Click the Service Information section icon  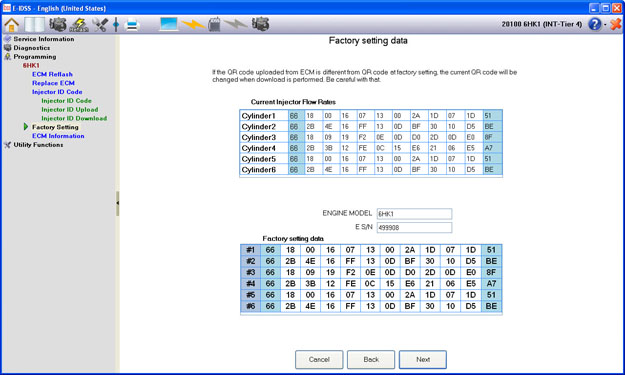(x=7, y=39)
